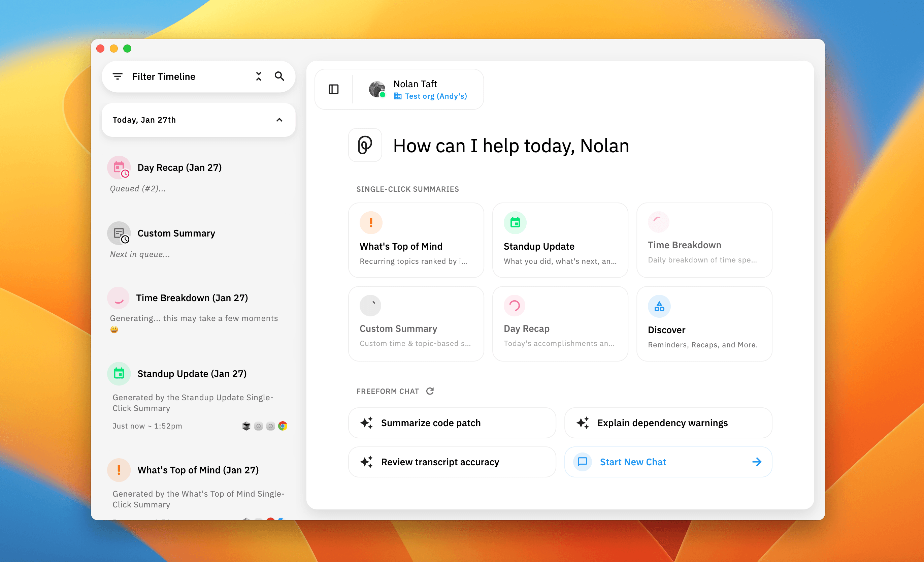The width and height of the screenshot is (924, 562).
Task: Click the Discover shapes icon
Action: click(x=659, y=307)
